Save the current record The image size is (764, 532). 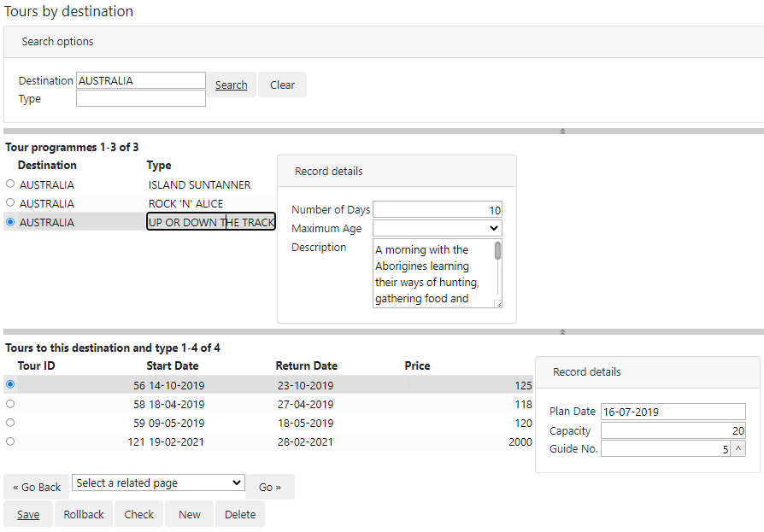click(x=28, y=514)
